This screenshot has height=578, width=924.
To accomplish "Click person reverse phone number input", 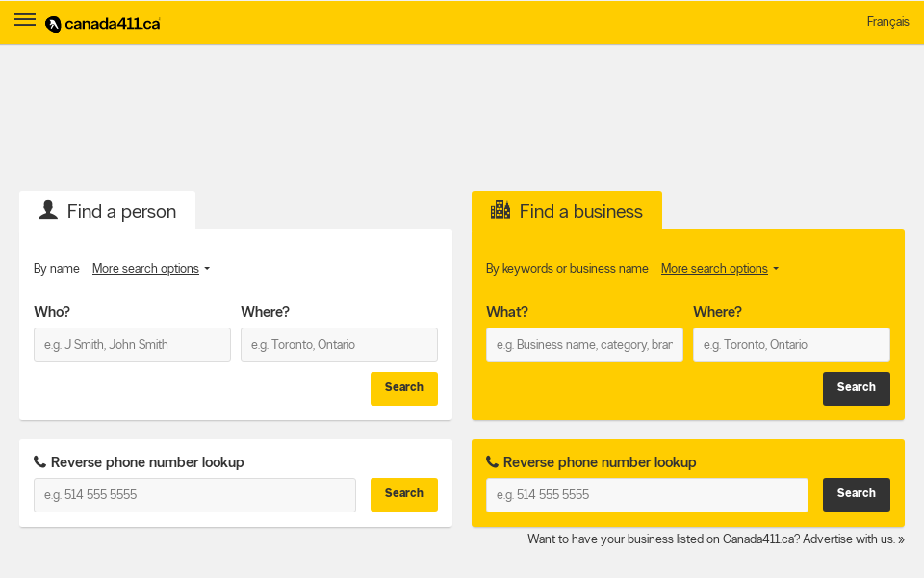I will pyautogui.click(x=194, y=495).
